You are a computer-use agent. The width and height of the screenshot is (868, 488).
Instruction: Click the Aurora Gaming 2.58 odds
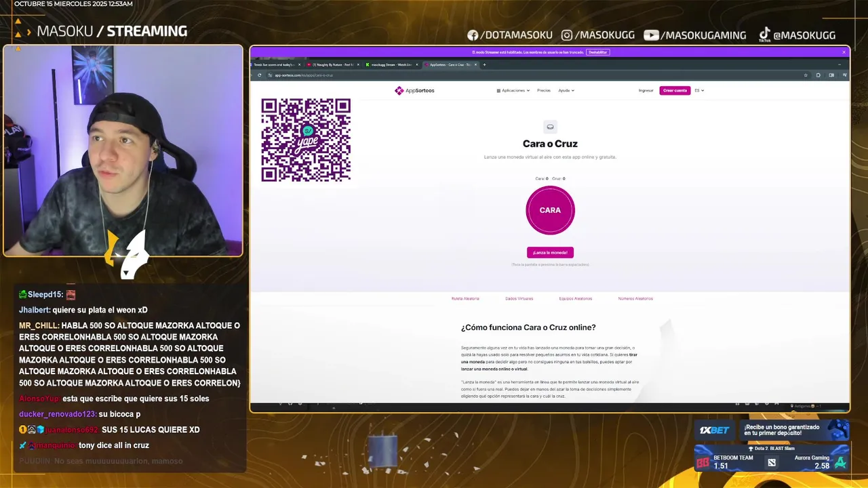tap(822, 466)
